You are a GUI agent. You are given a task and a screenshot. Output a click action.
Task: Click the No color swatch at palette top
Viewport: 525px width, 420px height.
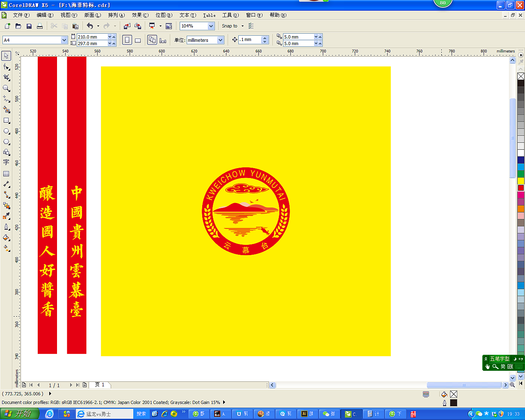pyautogui.click(x=521, y=76)
